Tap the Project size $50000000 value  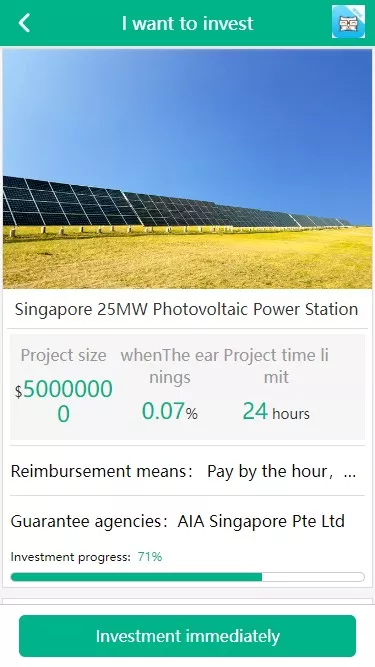[x=64, y=401]
